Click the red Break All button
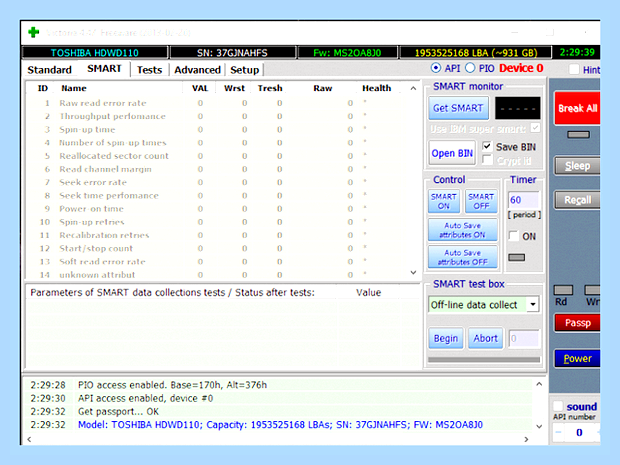 coord(577,108)
